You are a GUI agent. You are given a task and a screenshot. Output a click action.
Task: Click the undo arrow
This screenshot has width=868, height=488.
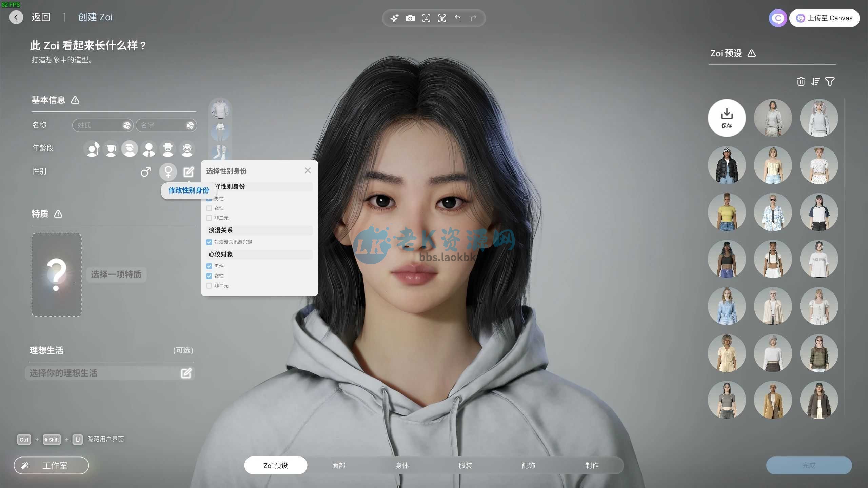(x=458, y=18)
